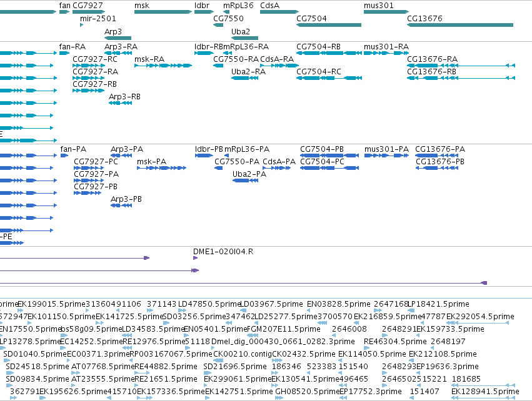Screen dimensions: 532x401
Task: Click the Arp3-RA transcript label
Action: (121, 46)
